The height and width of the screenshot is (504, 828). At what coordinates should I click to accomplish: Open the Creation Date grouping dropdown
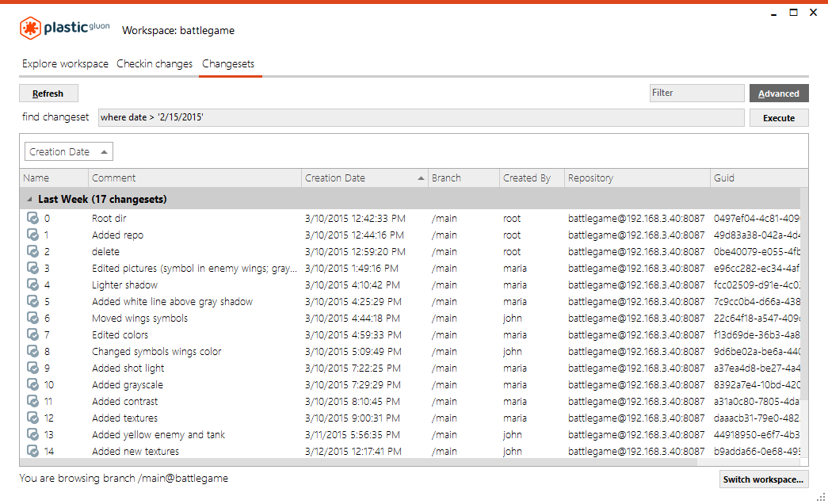point(69,151)
